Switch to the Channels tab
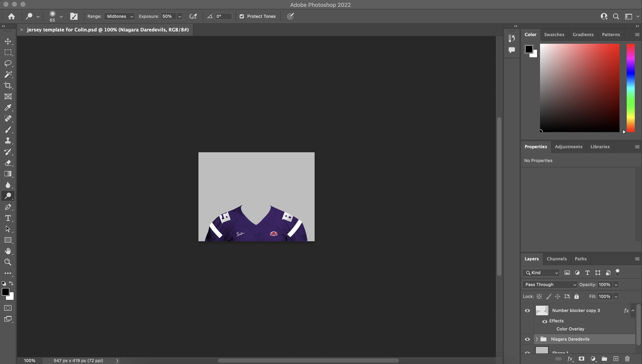The image size is (642, 364). tap(556, 259)
